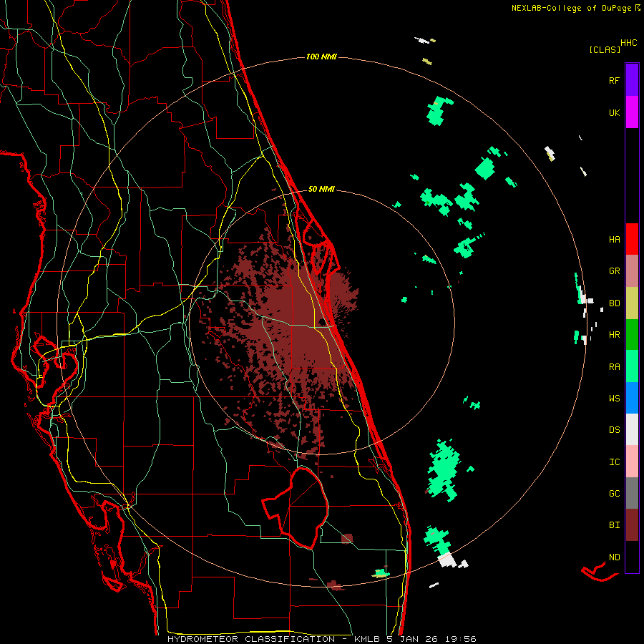This screenshot has width=644, height=644.
Task: Click the 'WS' legend label
Action: (614, 399)
